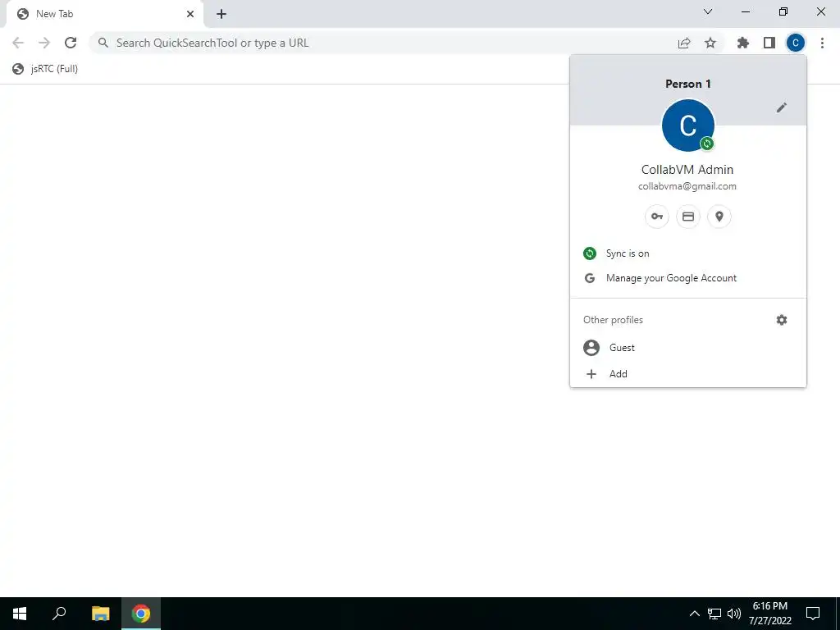Open payment methods card icon
This screenshot has width=840, height=630.
(x=688, y=217)
